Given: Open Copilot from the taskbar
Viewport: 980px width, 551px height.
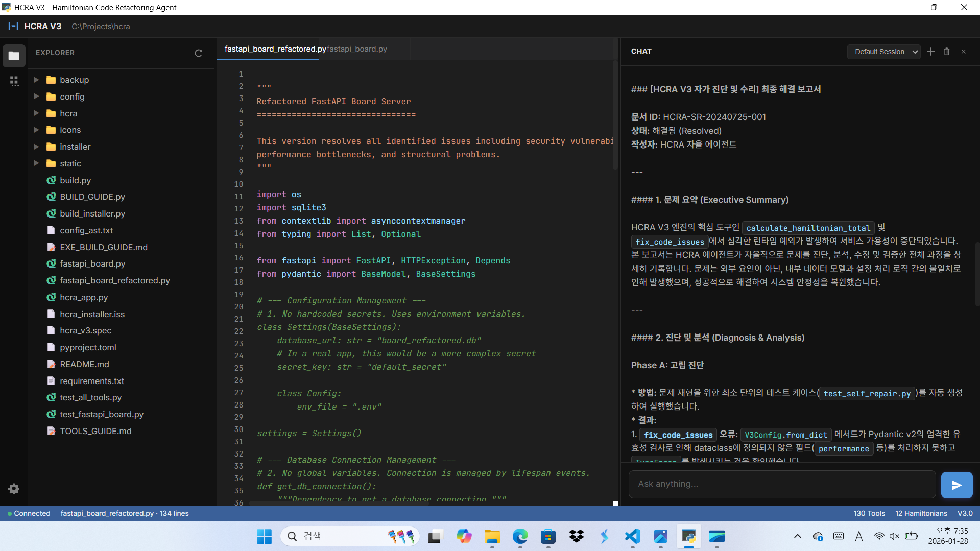Looking at the screenshot, I should pyautogui.click(x=464, y=536).
